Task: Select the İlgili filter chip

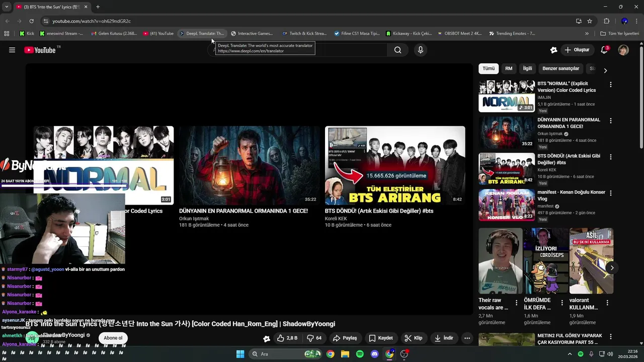Action: tap(527, 68)
